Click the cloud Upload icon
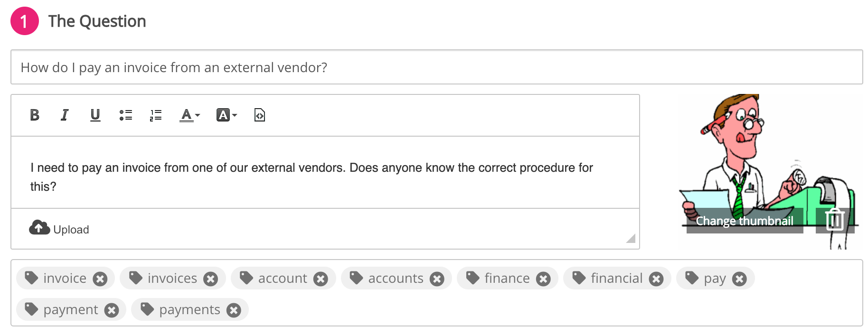Image resolution: width=868 pixels, height=335 pixels. tap(39, 228)
